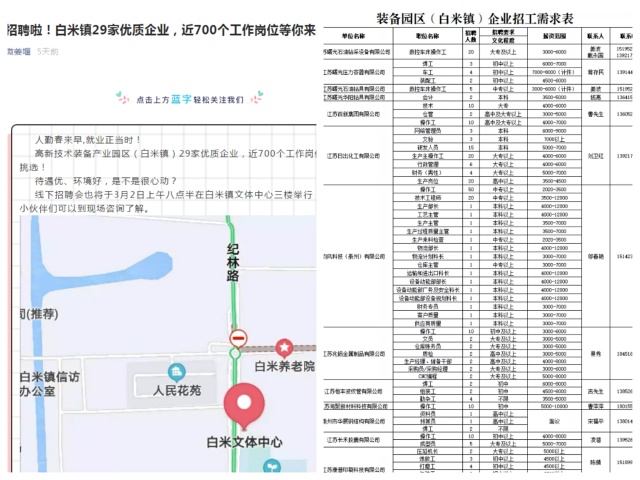The image size is (640, 480).
Task: Click the no-entry sign on the green road
Action: coord(238,338)
